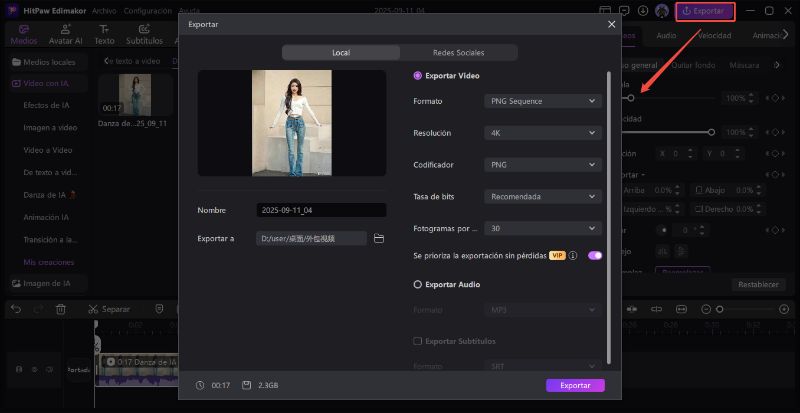Open Subtítulos tab in top toolbar

[144, 35]
